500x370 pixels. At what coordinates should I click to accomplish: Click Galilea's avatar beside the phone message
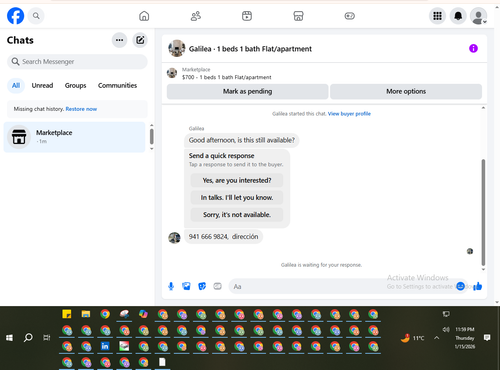click(174, 238)
